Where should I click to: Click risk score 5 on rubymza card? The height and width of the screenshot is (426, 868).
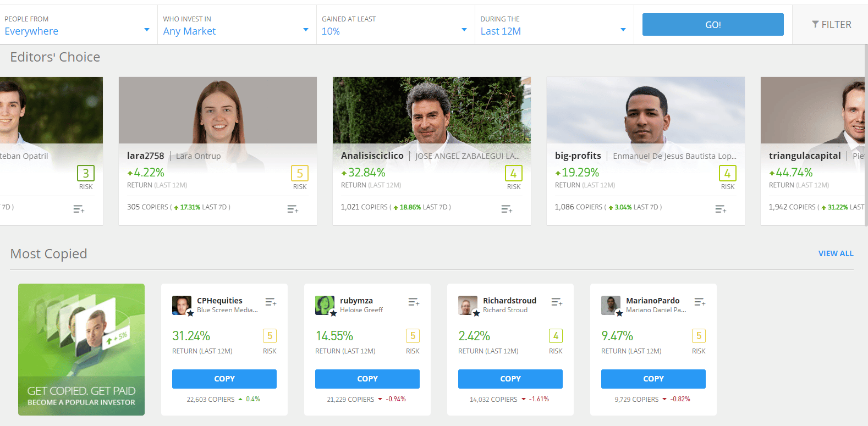pos(413,336)
